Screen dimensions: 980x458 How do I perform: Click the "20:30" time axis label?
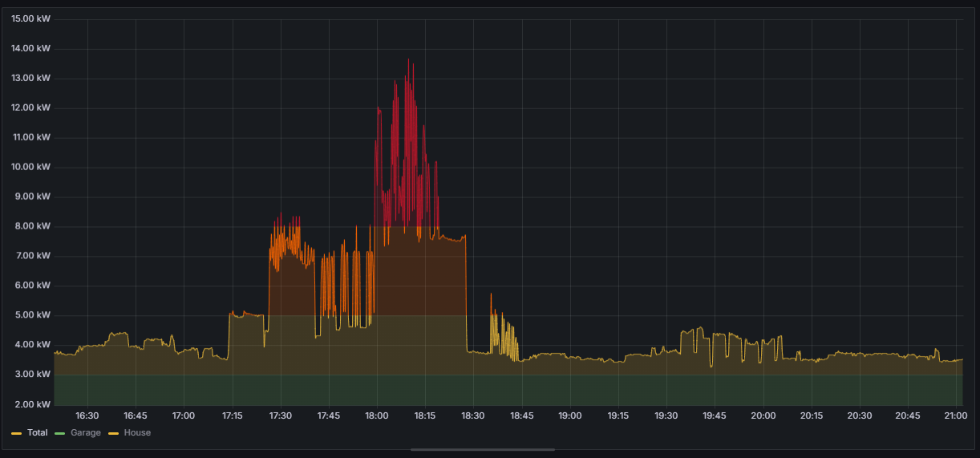click(860, 415)
